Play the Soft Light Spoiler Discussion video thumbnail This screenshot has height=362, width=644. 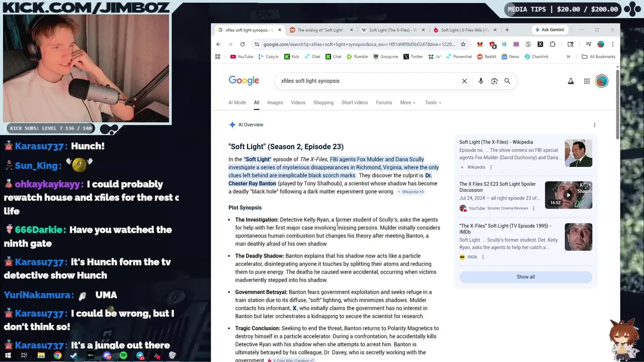pos(569,195)
